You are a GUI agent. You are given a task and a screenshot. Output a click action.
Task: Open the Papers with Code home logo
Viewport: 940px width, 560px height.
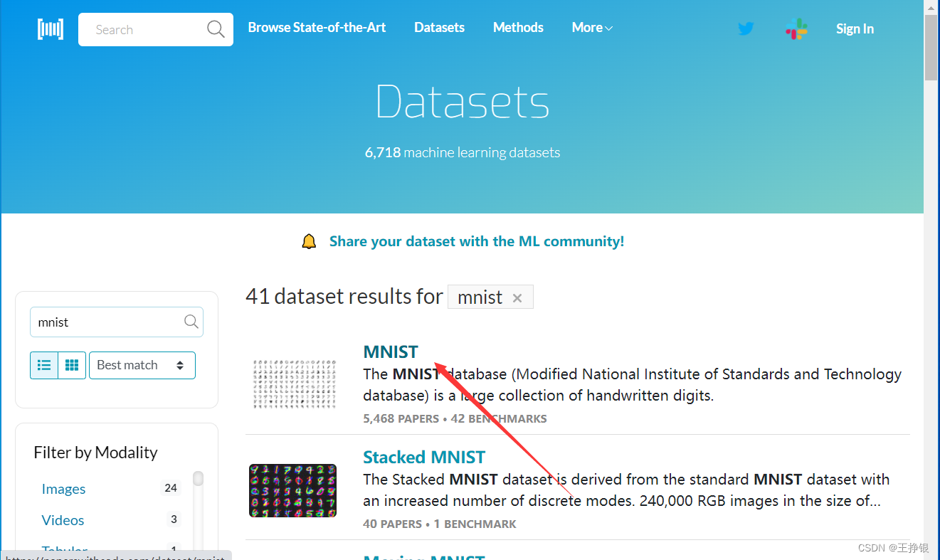(x=51, y=29)
